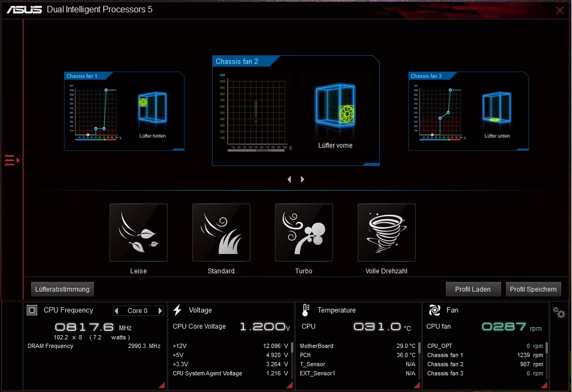The image size is (572, 392).
Task: Show previous fan with left carousel arrow
Action: click(289, 179)
